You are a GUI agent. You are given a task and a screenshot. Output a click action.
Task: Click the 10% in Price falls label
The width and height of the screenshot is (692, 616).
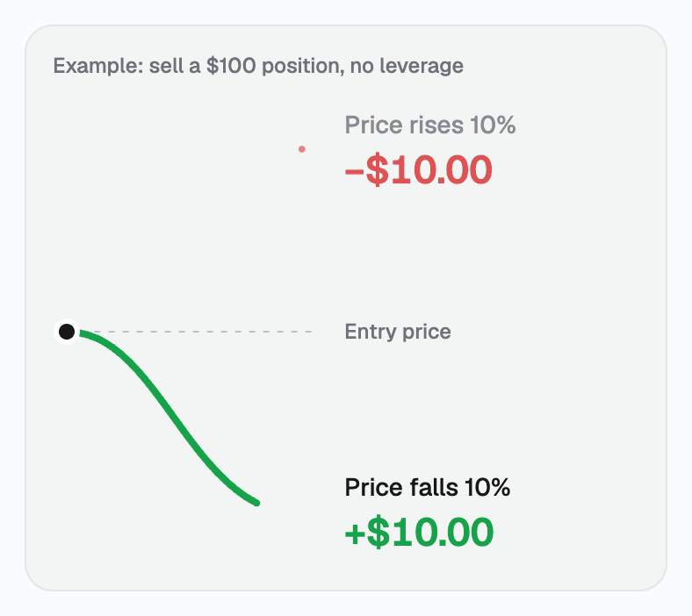487,487
